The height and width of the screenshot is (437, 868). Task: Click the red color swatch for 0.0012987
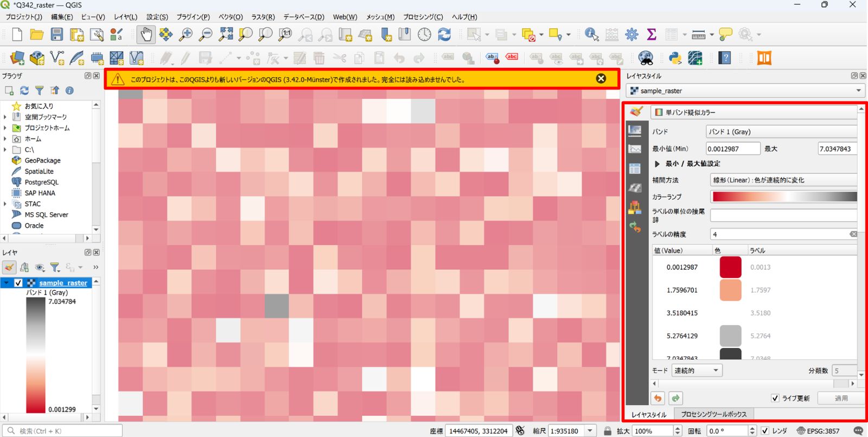pyautogui.click(x=730, y=267)
